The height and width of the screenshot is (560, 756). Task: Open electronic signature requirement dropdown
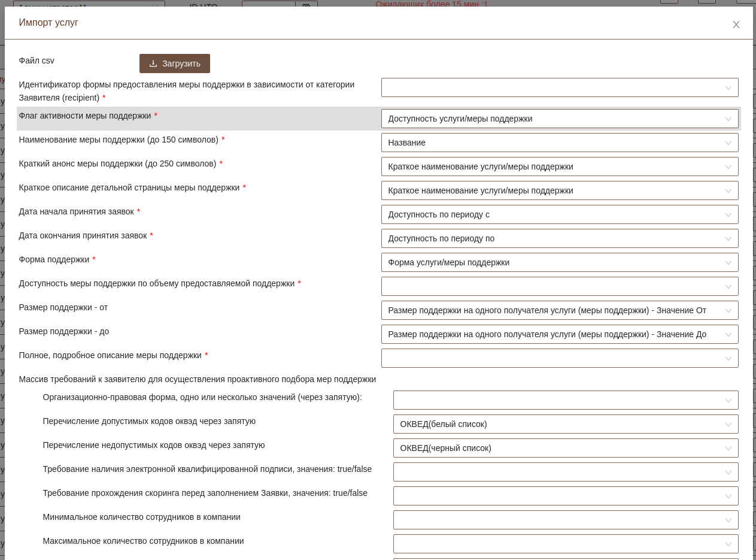(565, 472)
